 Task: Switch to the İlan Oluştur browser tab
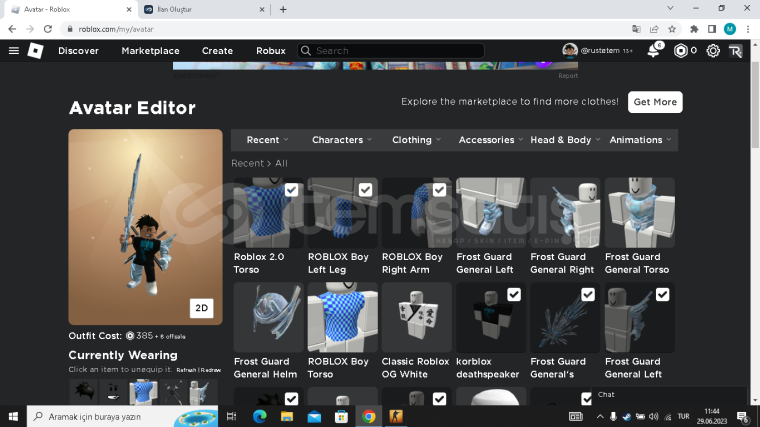point(204,9)
